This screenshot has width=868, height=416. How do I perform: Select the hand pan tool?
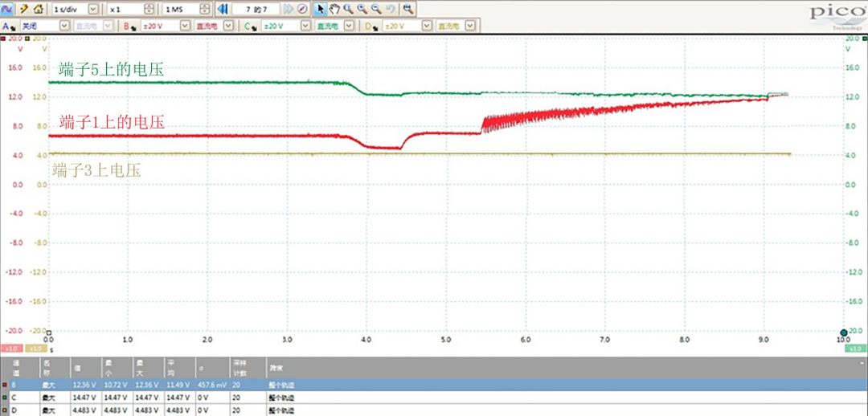click(334, 9)
